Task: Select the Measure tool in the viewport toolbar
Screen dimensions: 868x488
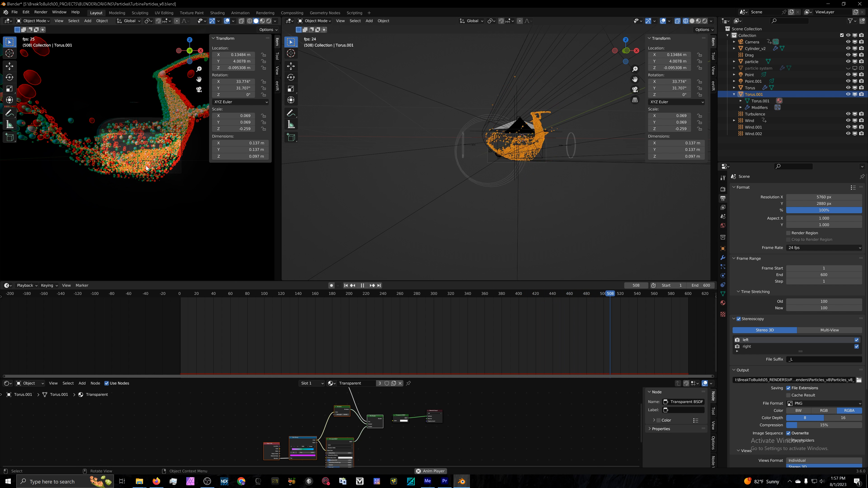Action: point(9,124)
